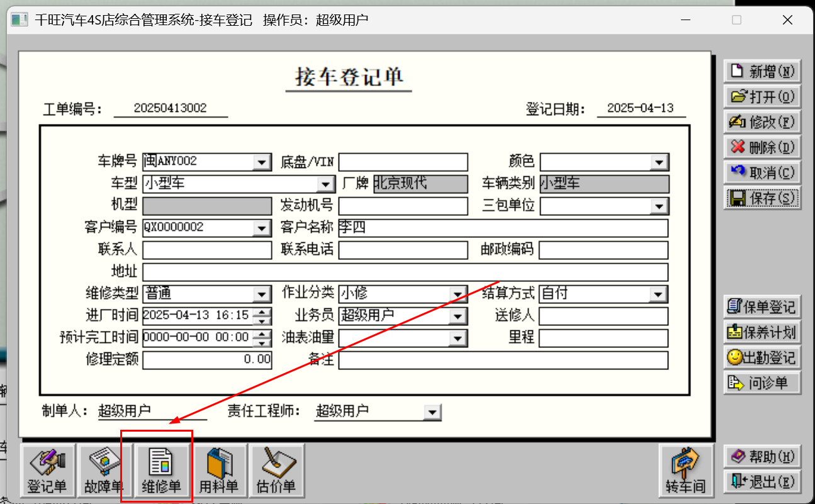Open the 问诊单 consultation sheet
The image size is (815, 504).
pyautogui.click(x=762, y=383)
